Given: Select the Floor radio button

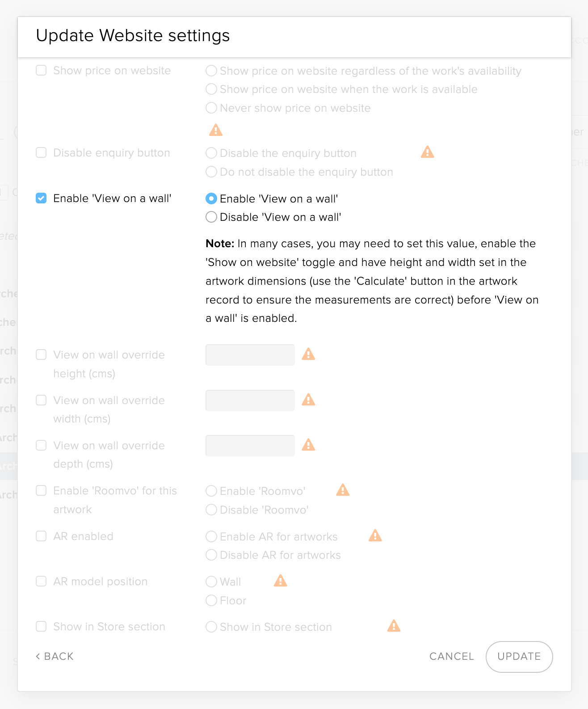Looking at the screenshot, I should click(211, 600).
